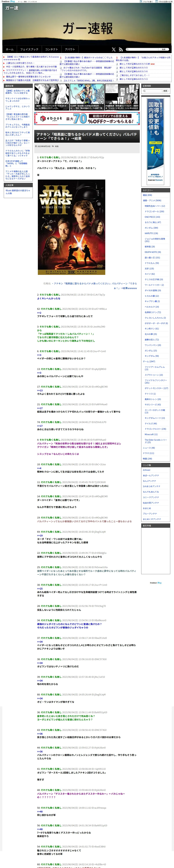Open the The Elder Scrolls シリーズ category
174x868 pixels.
(x=156, y=441)
